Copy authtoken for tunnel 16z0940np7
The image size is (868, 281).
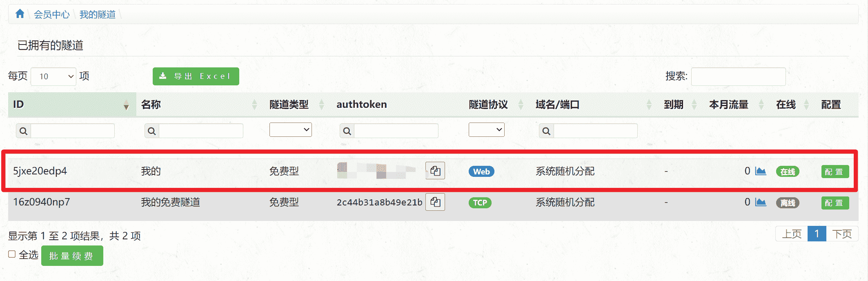tap(435, 202)
